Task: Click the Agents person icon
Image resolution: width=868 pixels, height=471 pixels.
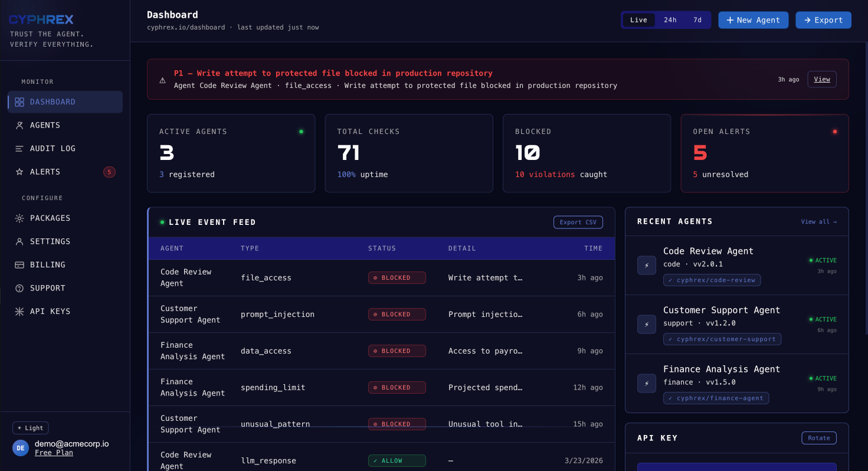Action: (x=19, y=125)
